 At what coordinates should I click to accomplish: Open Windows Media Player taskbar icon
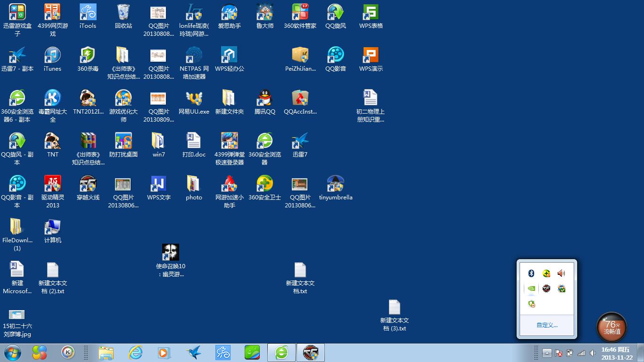[x=165, y=353]
